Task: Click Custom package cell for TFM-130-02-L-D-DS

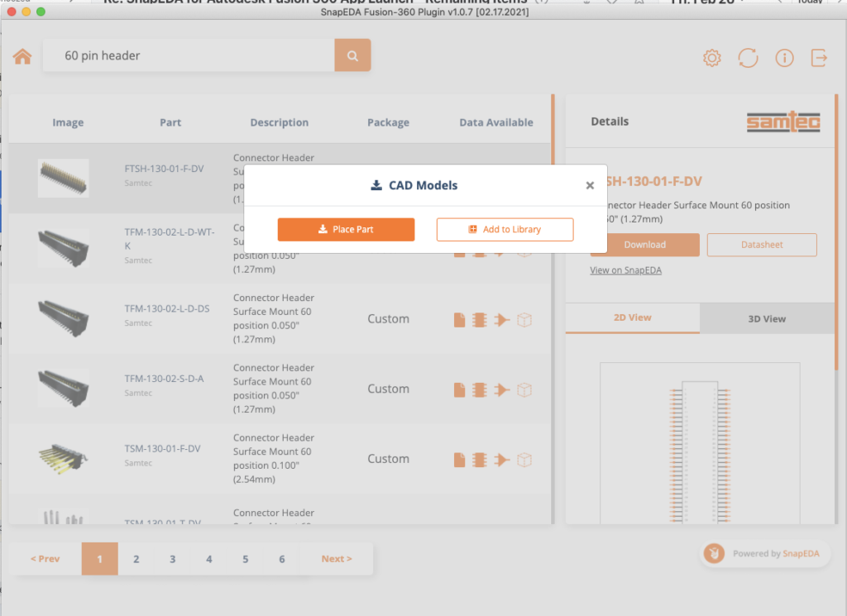Action: point(389,319)
